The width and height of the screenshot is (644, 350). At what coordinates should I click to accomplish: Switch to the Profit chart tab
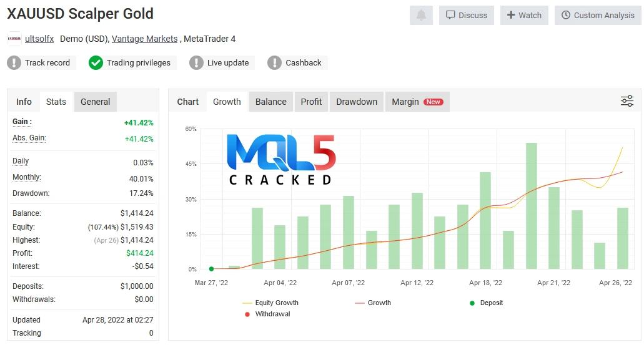pyautogui.click(x=311, y=102)
